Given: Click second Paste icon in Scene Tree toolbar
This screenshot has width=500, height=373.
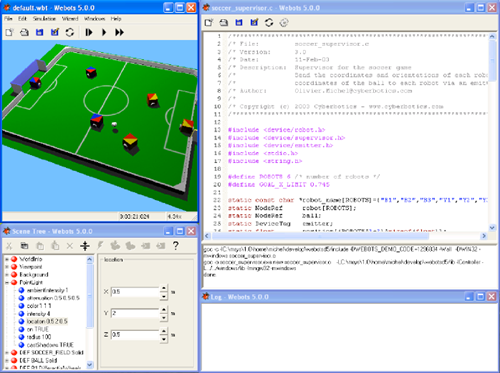Looking at the screenshot, I should tap(55, 246).
